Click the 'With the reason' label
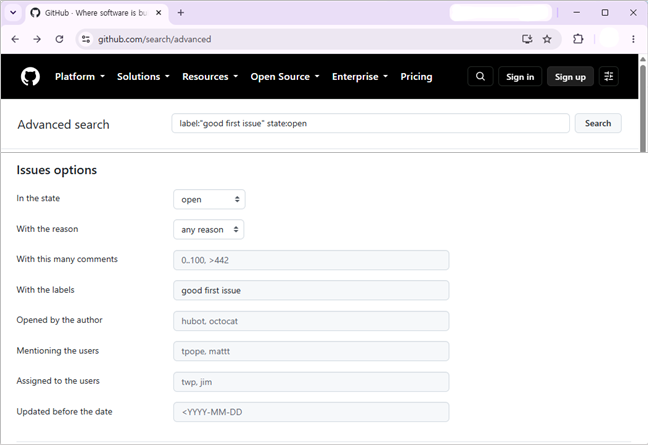 coord(47,229)
